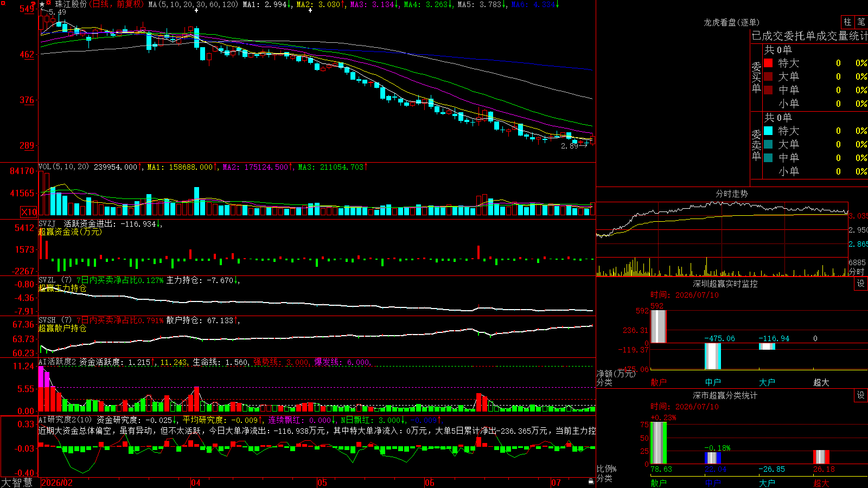868x488 pixels.
Task: Click the 超赢散户持仓 yellow label
Action: (62, 328)
